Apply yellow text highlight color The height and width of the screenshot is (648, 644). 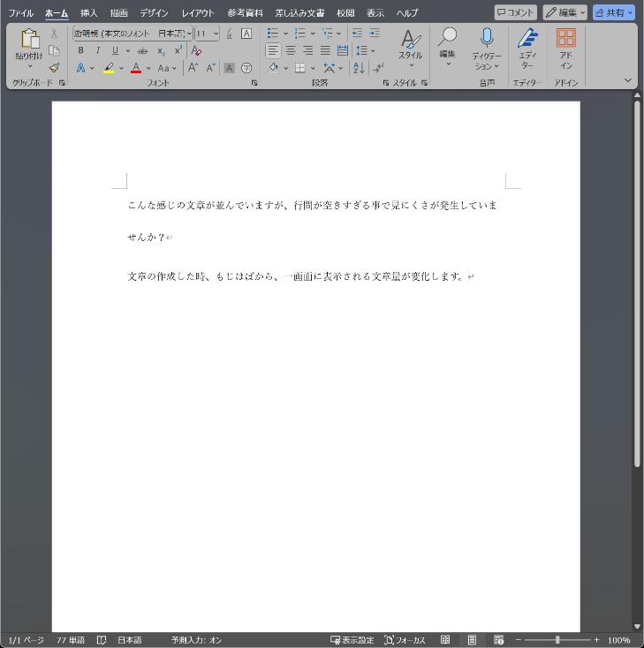pyautogui.click(x=109, y=68)
